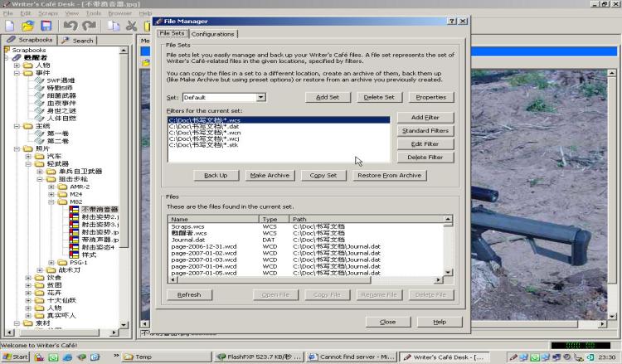This screenshot has width=622, height=364.
Task: Click Restore From Archive button
Action: coord(390,175)
